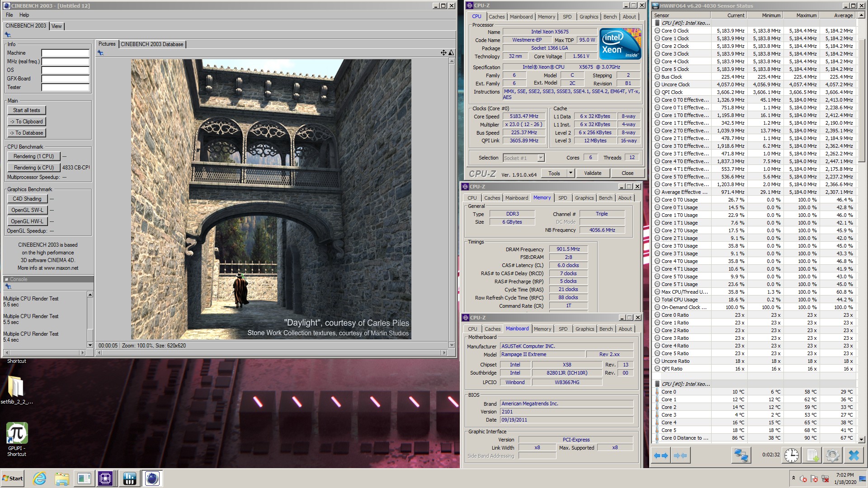This screenshot has width=868, height=488.
Task: Select the Total CPU Usage sensor row
Action: point(754,300)
